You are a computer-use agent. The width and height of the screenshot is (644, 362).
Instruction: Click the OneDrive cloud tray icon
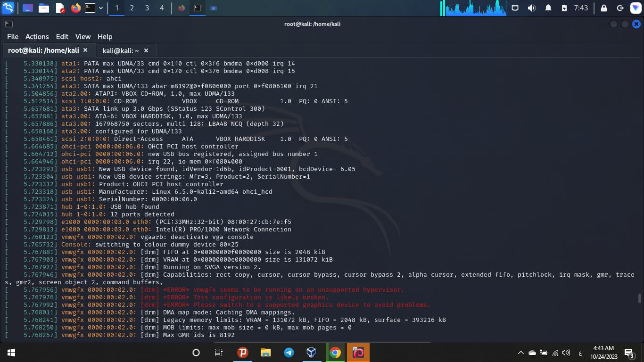click(532, 353)
